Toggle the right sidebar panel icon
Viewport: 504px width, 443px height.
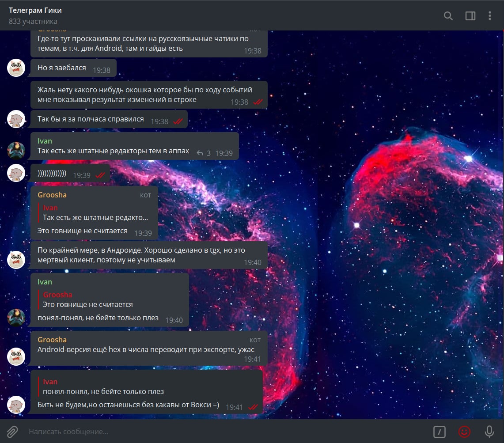(x=470, y=16)
